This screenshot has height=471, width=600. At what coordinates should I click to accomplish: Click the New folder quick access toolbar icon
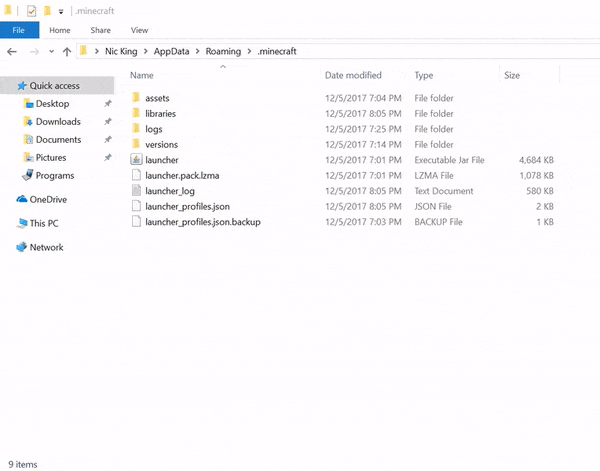[x=47, y=11]
